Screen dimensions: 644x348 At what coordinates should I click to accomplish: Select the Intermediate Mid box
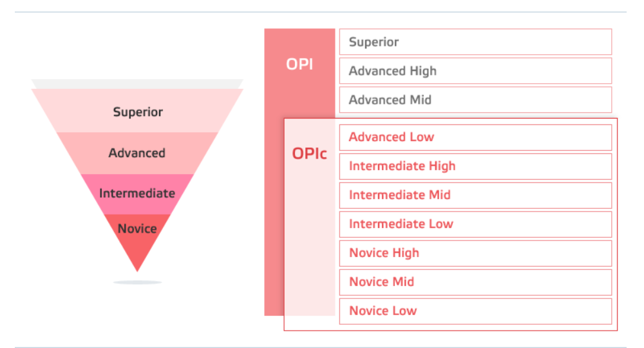pos(476,195)
